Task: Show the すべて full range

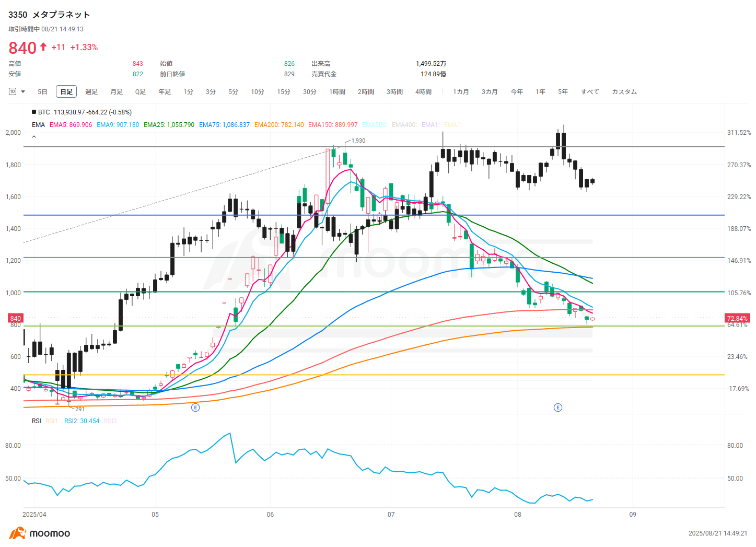Action: [590, 91]
